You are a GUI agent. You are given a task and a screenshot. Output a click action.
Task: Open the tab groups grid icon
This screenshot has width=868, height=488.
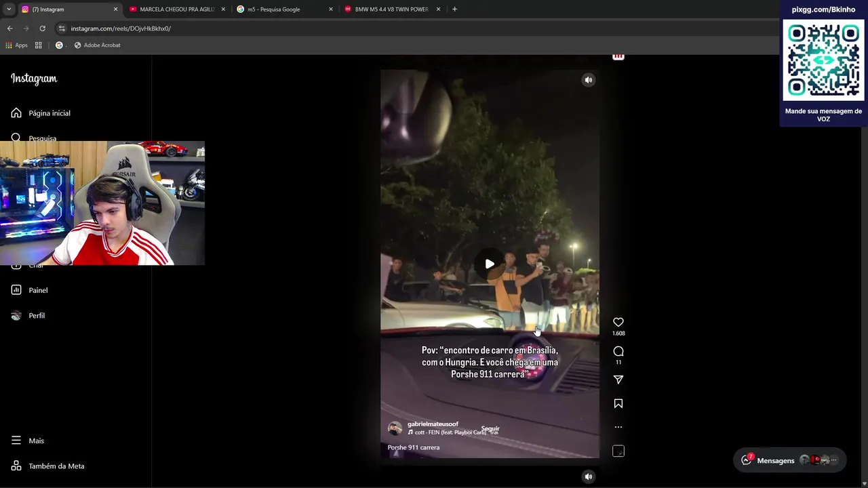tap(39, 45)
